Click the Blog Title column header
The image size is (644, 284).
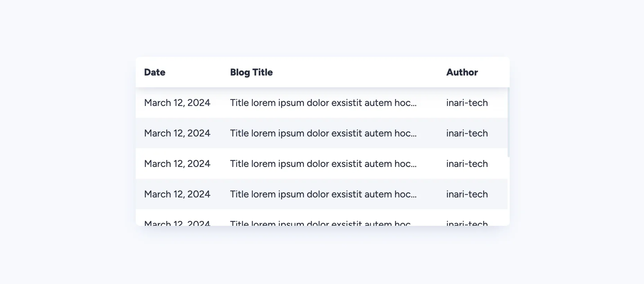click(251, 72)
